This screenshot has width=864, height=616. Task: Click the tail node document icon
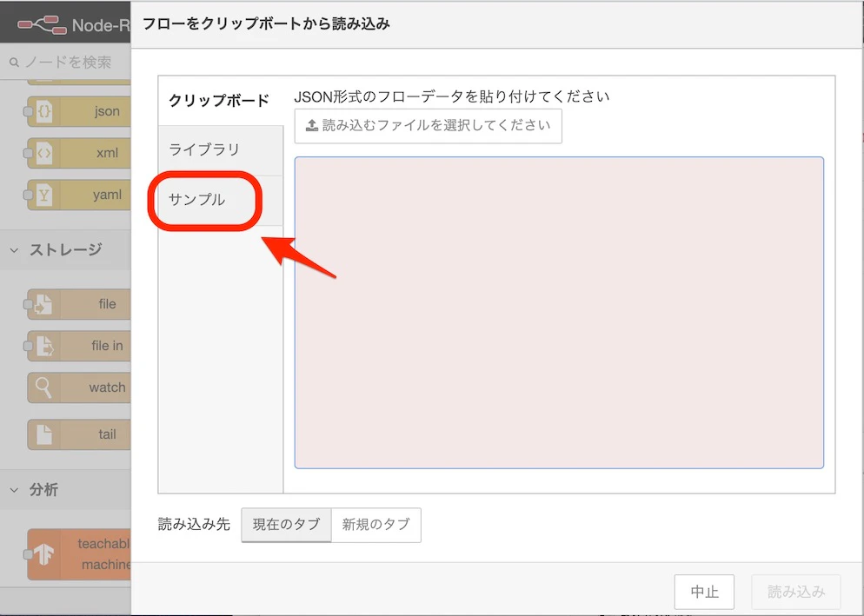coord(44,434)
